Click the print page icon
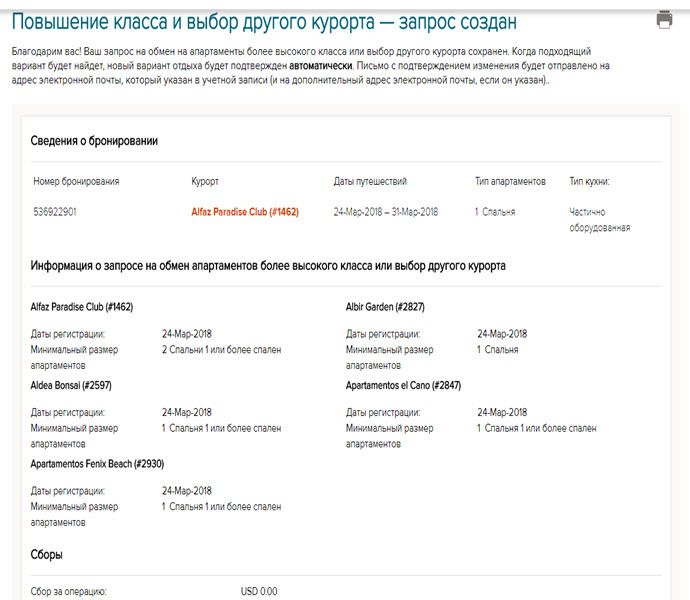690x600 pixels. pyautogui.click(x=664, y=19)
